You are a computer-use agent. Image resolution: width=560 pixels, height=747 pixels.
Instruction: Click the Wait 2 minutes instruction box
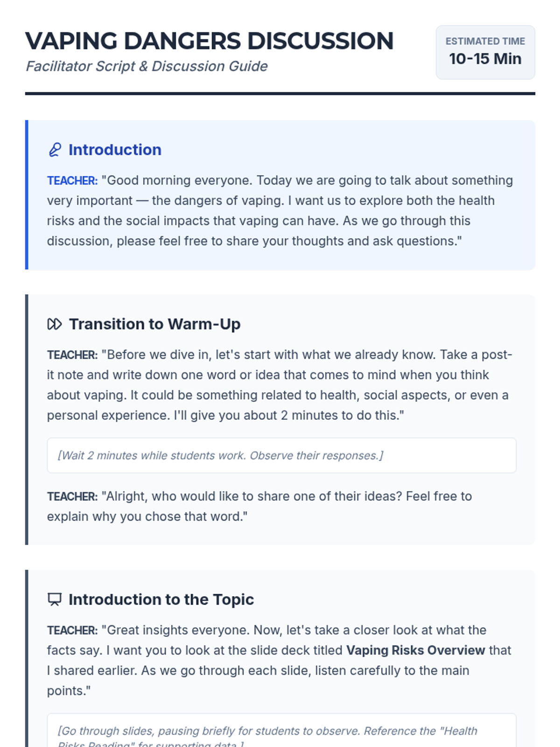pos(281,455)
